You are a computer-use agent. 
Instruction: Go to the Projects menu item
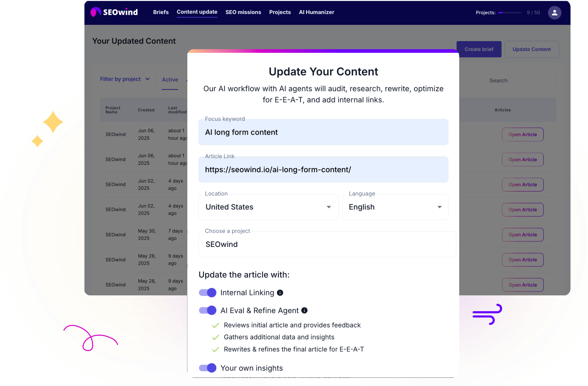(x=280, y=12)
